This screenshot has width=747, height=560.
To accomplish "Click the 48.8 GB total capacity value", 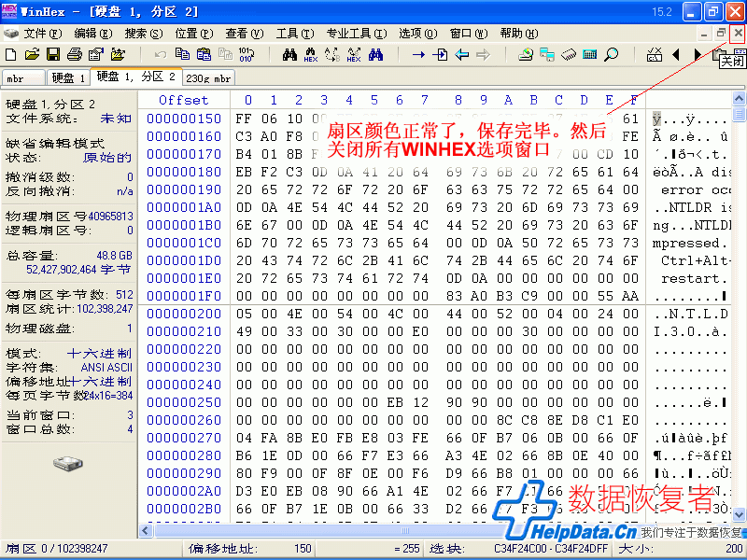I will point(114,256).
